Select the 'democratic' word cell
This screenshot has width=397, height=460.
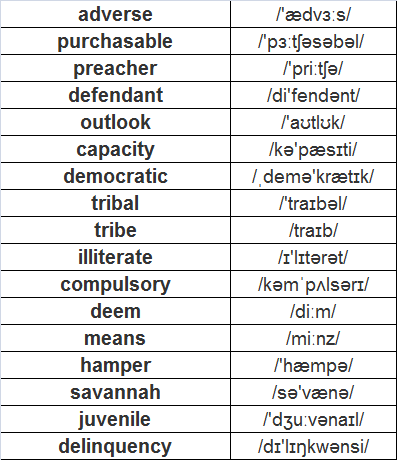tap(115, 176)
